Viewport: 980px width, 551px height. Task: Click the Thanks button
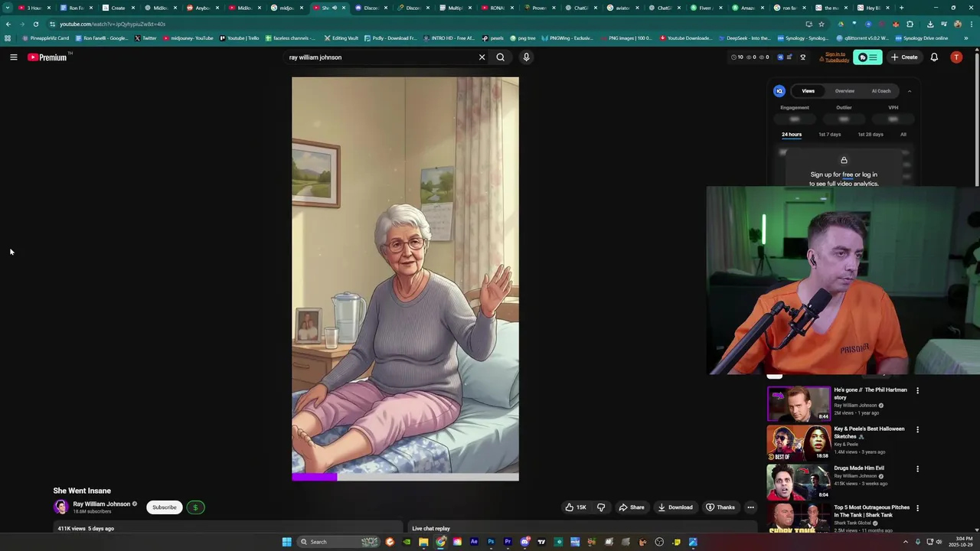tap(720, 507)
